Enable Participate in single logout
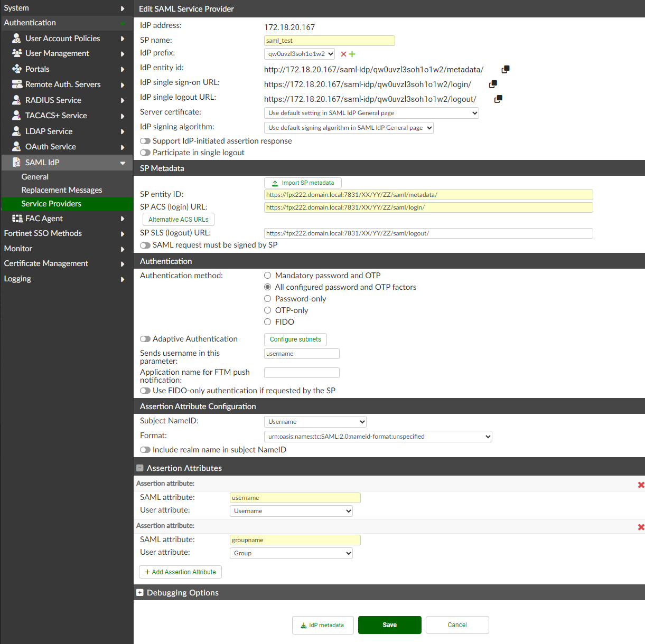 point(145,153)
